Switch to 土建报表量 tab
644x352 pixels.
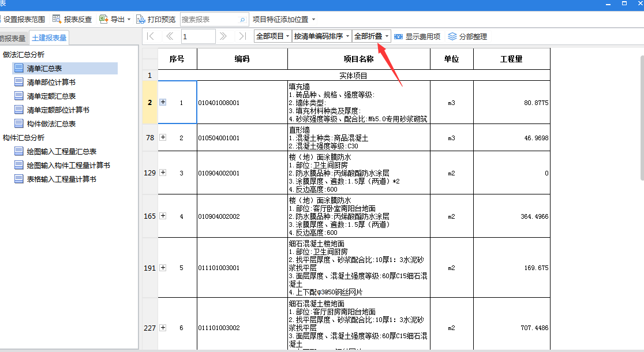pos(49,38)
